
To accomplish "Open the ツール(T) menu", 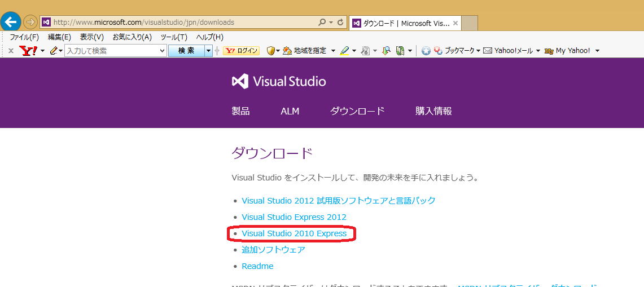I will [x=174, y=37].
